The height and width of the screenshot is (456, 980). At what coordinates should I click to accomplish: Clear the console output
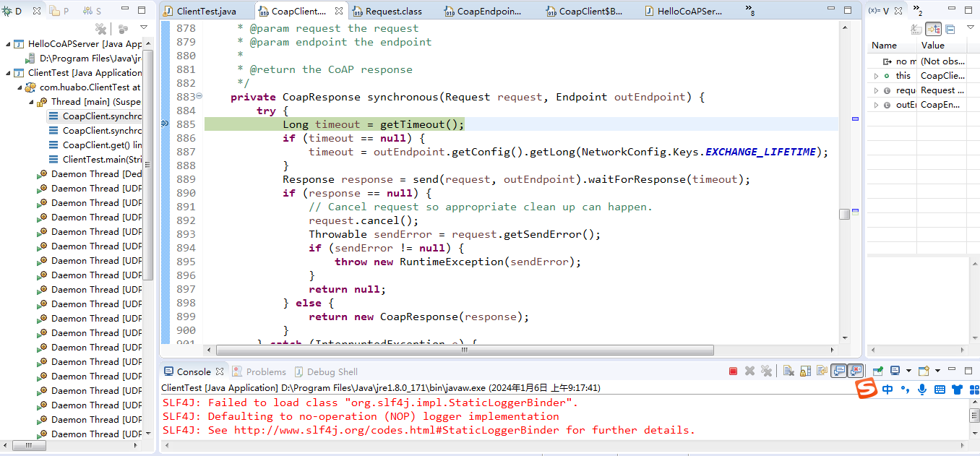(x=788, y=371)
